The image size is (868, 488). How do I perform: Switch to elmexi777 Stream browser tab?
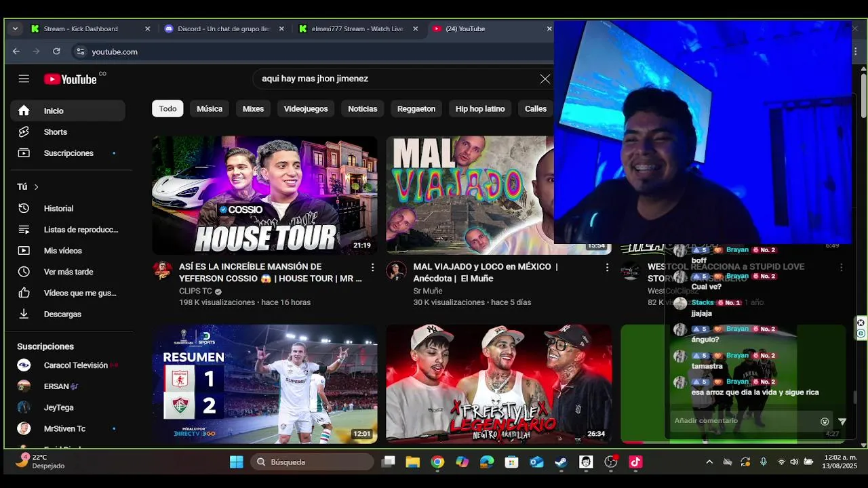357,28
